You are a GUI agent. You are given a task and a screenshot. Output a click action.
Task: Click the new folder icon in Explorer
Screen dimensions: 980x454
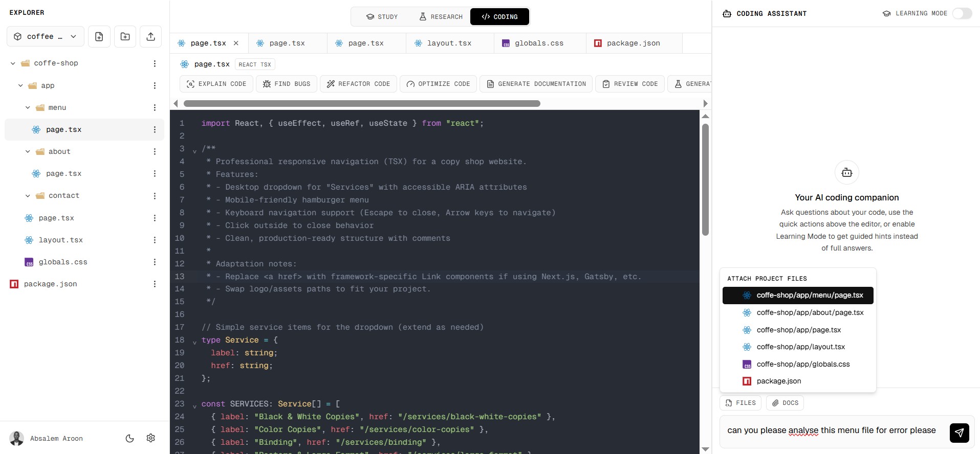[x=125, y=36]
